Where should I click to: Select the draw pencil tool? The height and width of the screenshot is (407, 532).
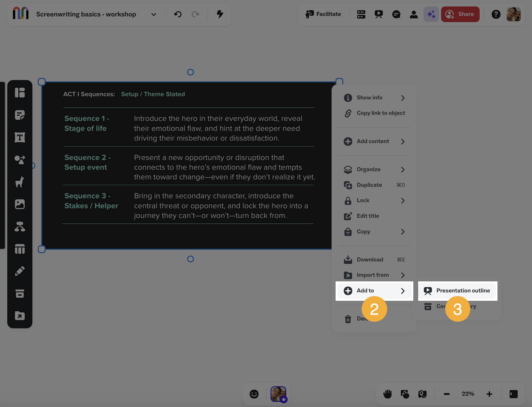coord(20,271)
